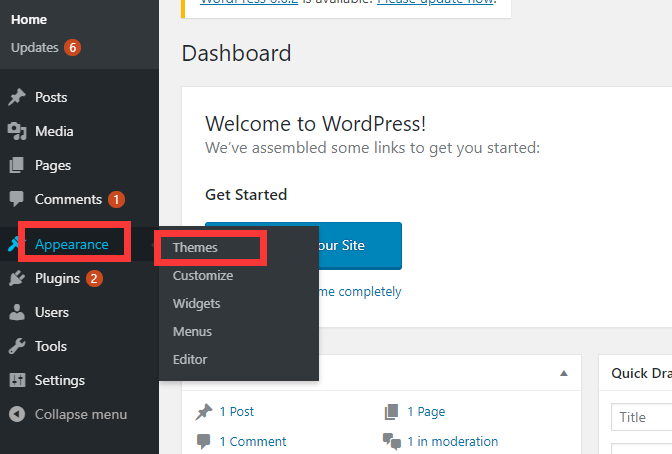Open the Appearance menu
This screenshot has height=454, width=672.
click(x=72, y=244)
